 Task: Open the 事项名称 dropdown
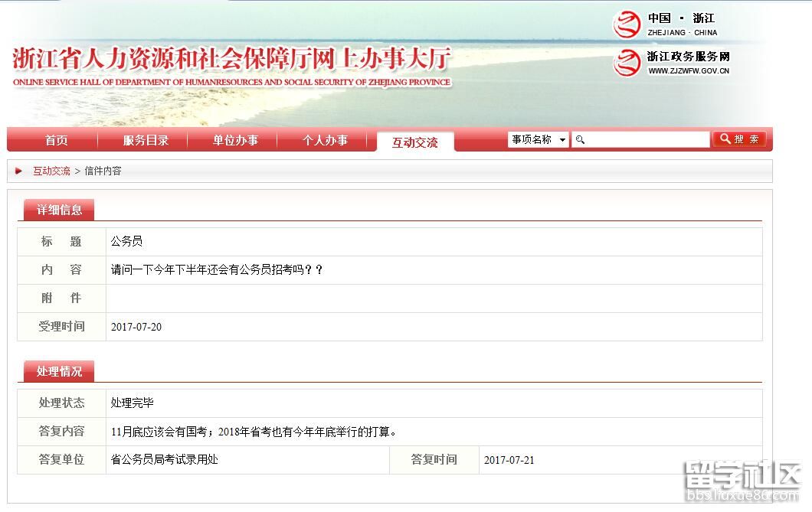[x=539, y=139]
